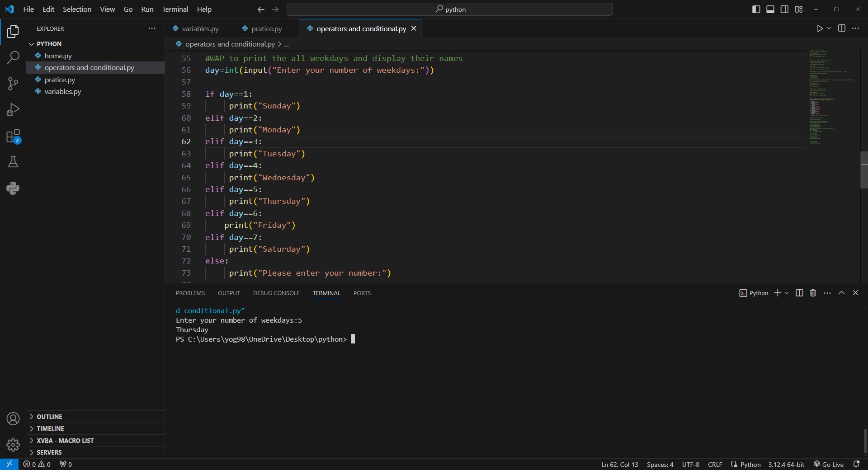The image size is (868, 470).
Task: Open the Explorer view in activity bar
Action: 13,31
